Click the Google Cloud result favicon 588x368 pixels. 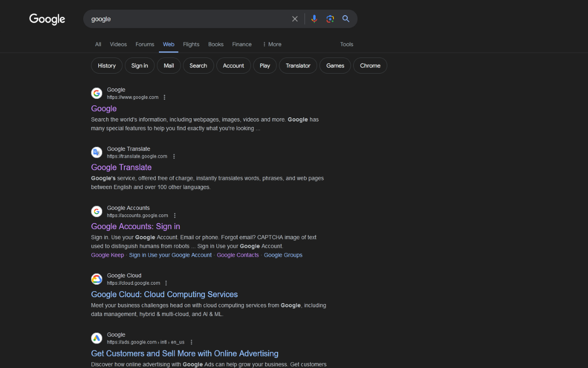pyautogui.click(x=96, y=279)
